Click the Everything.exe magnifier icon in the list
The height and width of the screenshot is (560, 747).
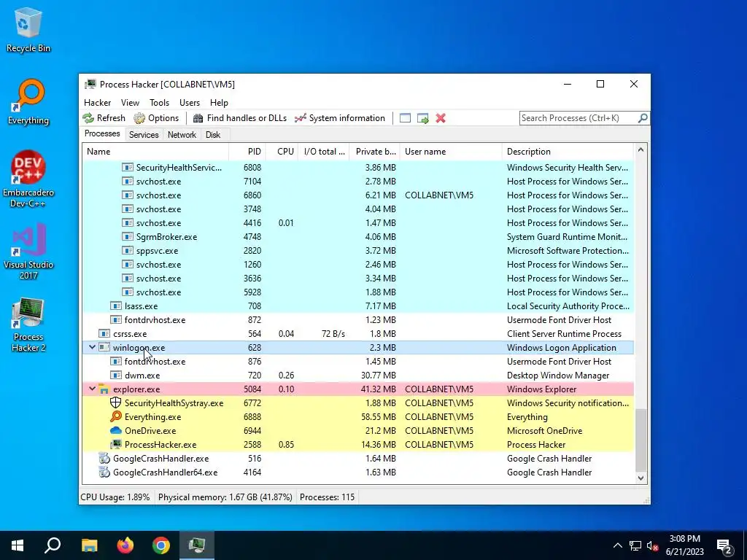[x=116, y=416]
